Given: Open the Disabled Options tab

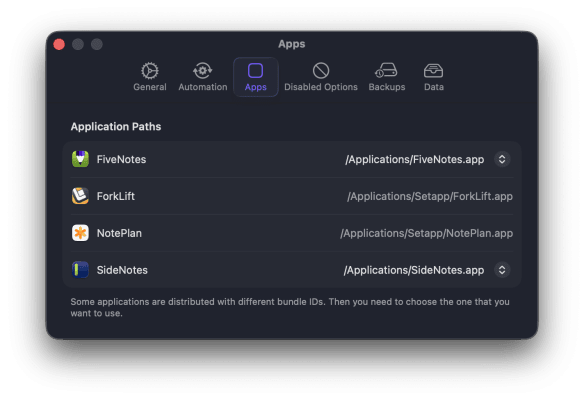Looking at the screenshot, I should click(321, 77).
